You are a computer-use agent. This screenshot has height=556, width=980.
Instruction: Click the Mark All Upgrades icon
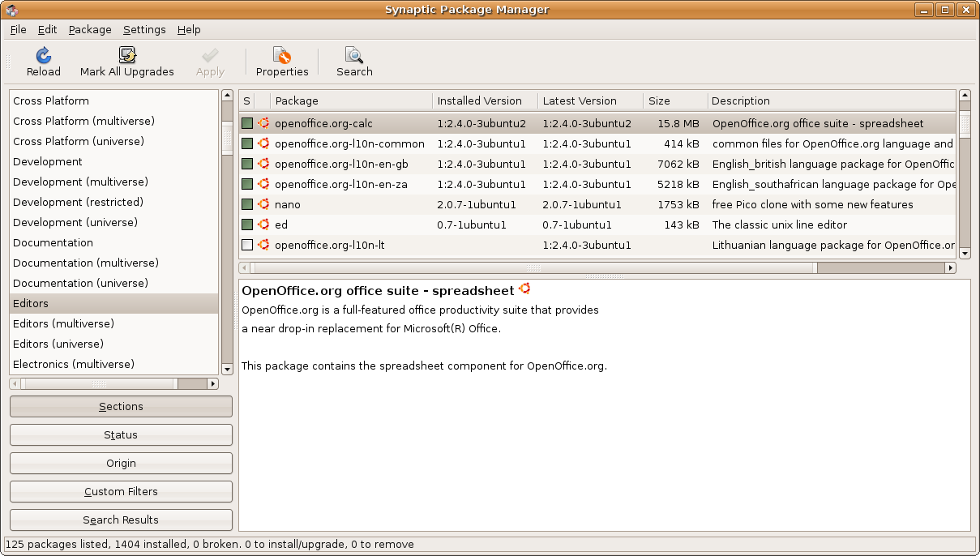click(x=127, y=55)
